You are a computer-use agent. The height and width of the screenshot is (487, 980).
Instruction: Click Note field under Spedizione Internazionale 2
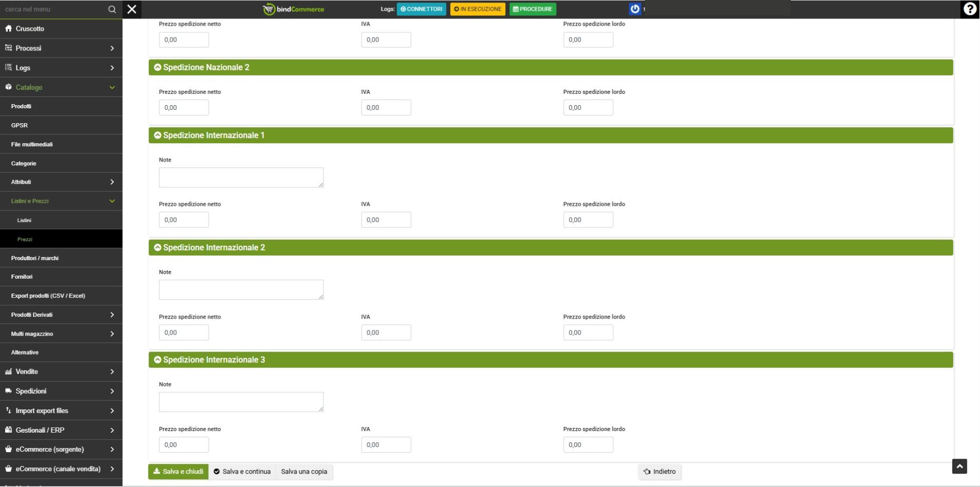[x=241, y=290]
